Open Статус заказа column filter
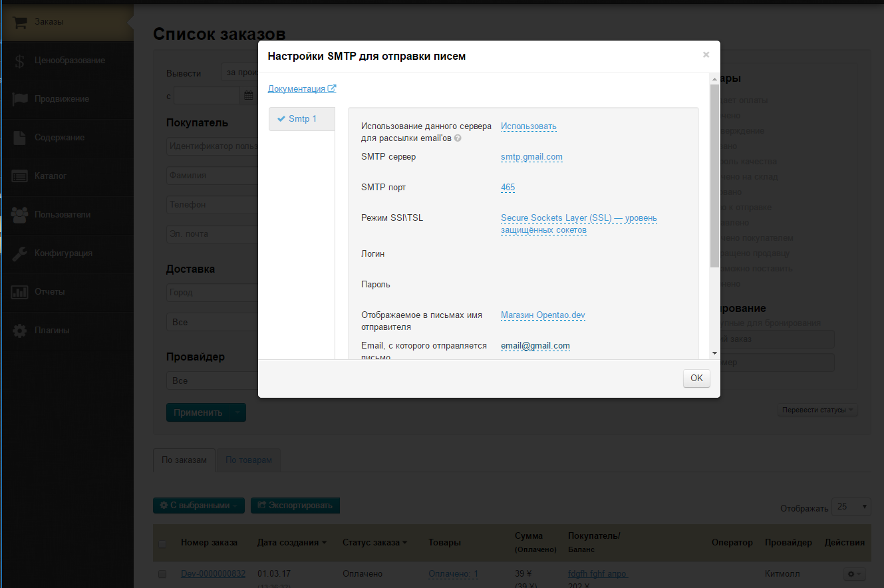The image size is (884, 588). click(x=375, y=543)
